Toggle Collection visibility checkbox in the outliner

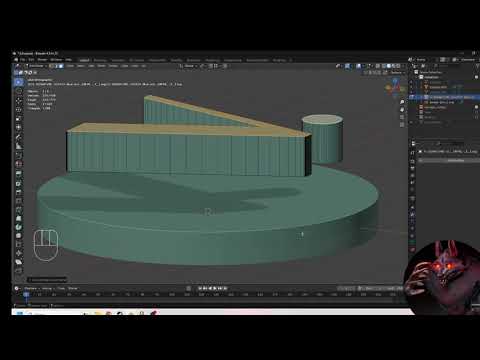pyautogui.click(x=476, y=77)
